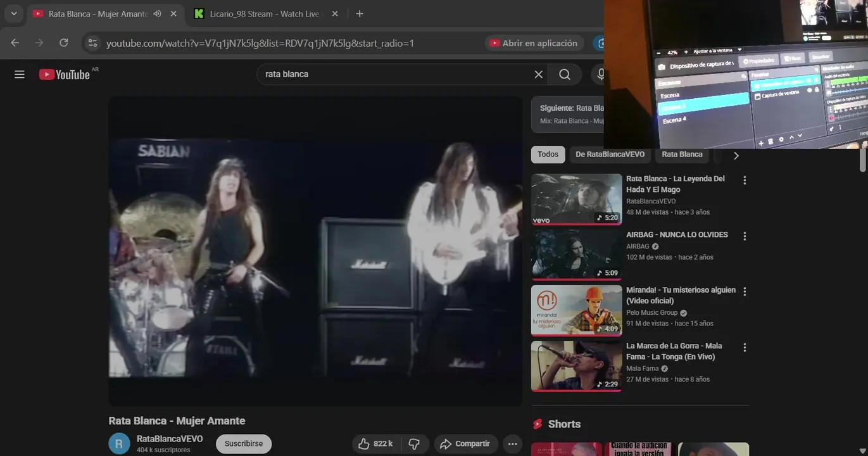Select the 'De RataBlancaVEVO' chip

pyautogui.click(x=610, y=155)
